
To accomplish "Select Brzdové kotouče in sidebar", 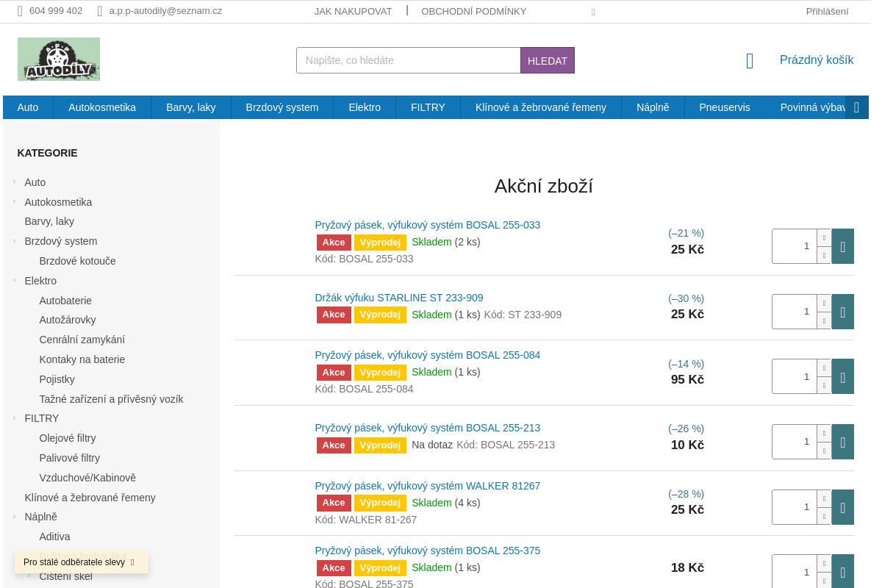I will 77,261.
